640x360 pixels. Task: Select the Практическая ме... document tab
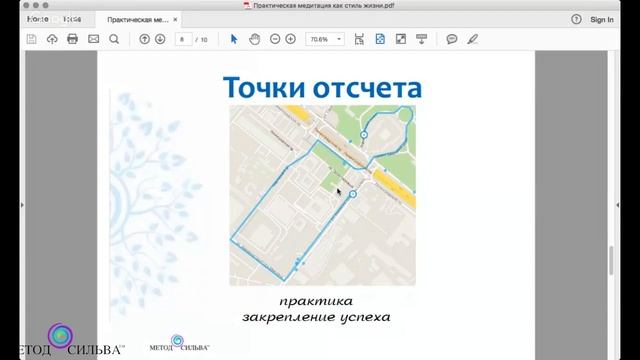(138, 20)
